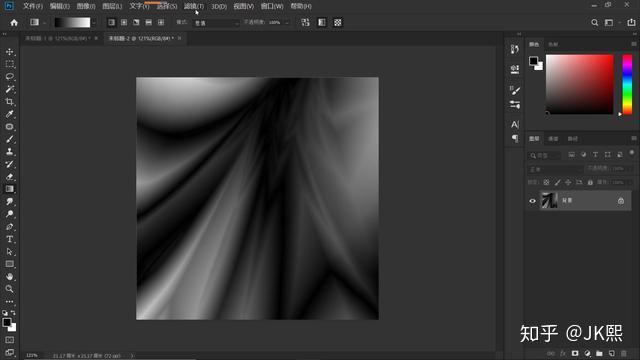Open the 窗口(W) menu
The width and height of the screenshot is (640, 360).
click(272, 6)
